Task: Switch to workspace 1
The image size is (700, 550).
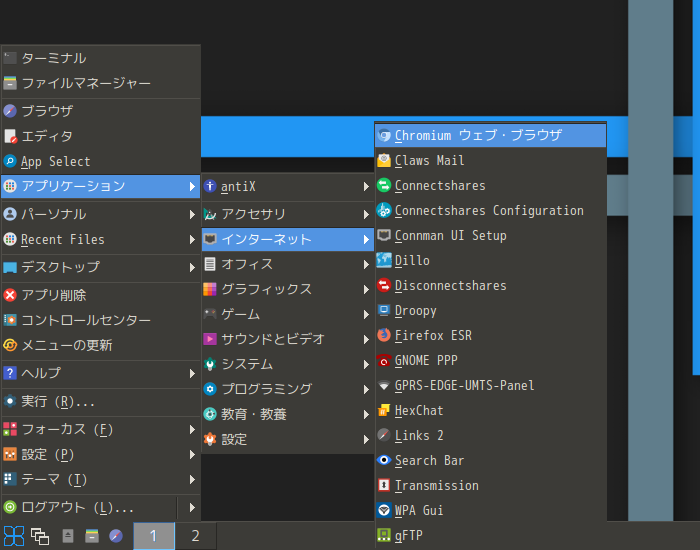Action: coord(154,536)
